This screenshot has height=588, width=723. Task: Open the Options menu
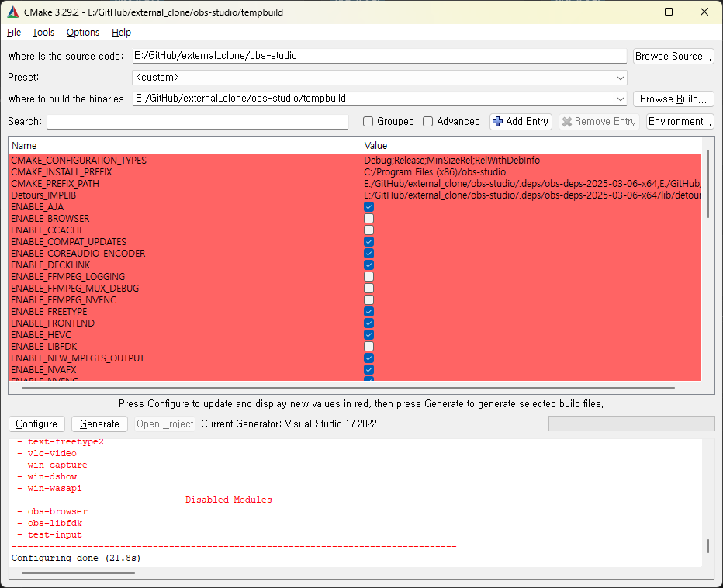83,33
